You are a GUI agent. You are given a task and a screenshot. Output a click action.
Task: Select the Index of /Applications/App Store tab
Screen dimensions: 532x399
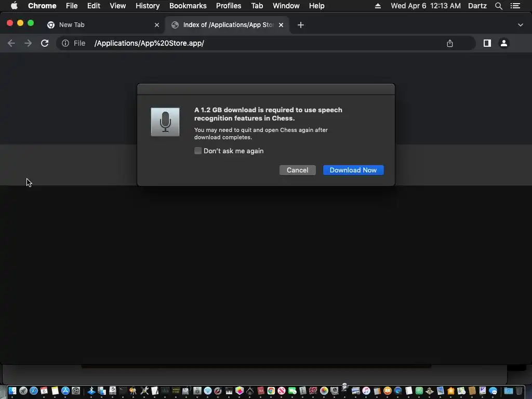(228, 25)
